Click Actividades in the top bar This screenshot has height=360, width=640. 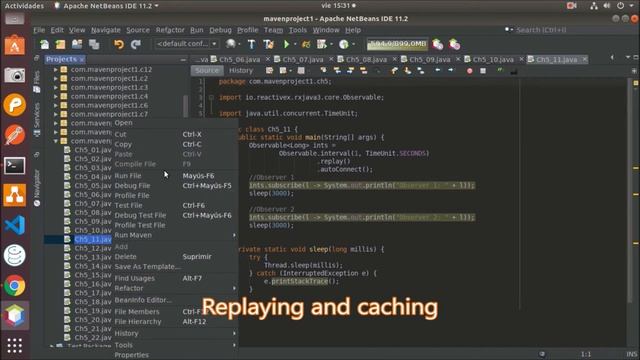24,6
